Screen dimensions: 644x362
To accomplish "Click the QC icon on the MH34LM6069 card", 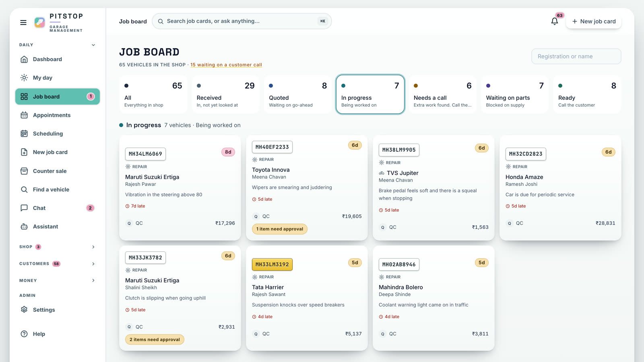I will (x=129, y=223).
